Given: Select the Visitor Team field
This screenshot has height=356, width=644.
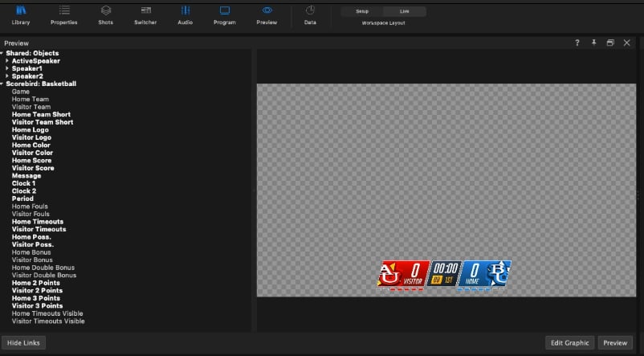Looking at the screenshot, I should 31,107.
